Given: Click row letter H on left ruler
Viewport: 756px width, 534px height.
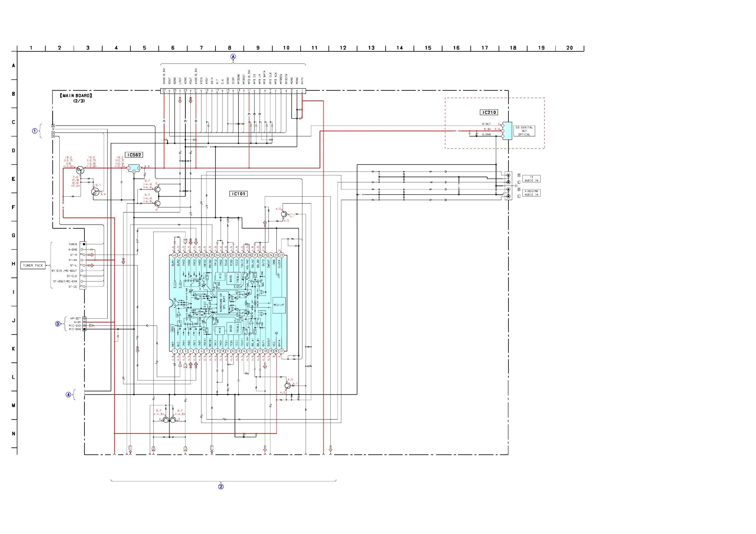Looking at the screenshot, I should 14,264.
